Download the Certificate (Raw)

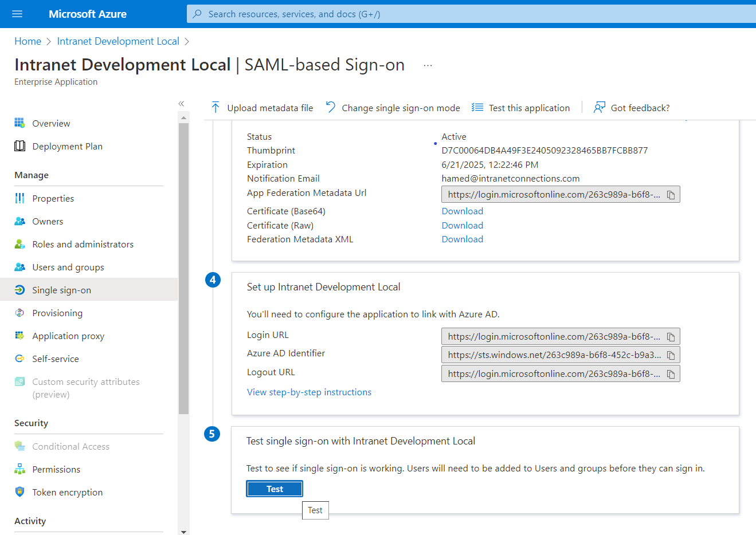tap(462, 225)
